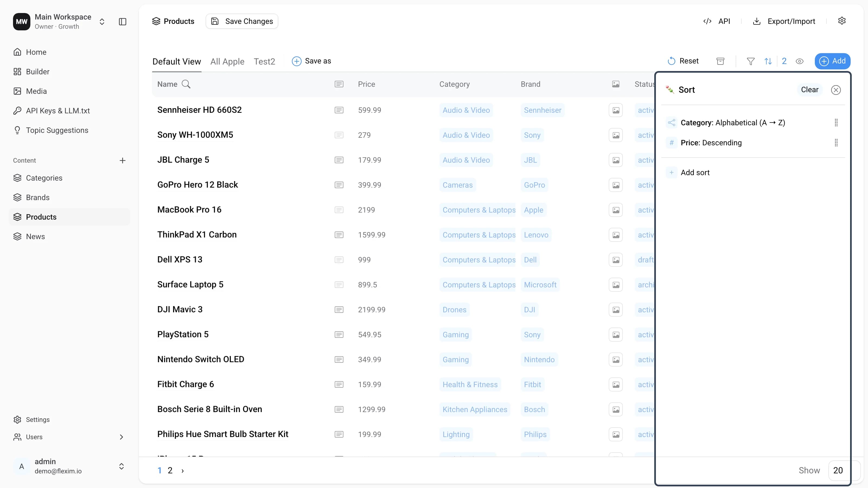Sort by the Price column header
The height and width of the screenshot is (488, 868).
tap(367, 84)
